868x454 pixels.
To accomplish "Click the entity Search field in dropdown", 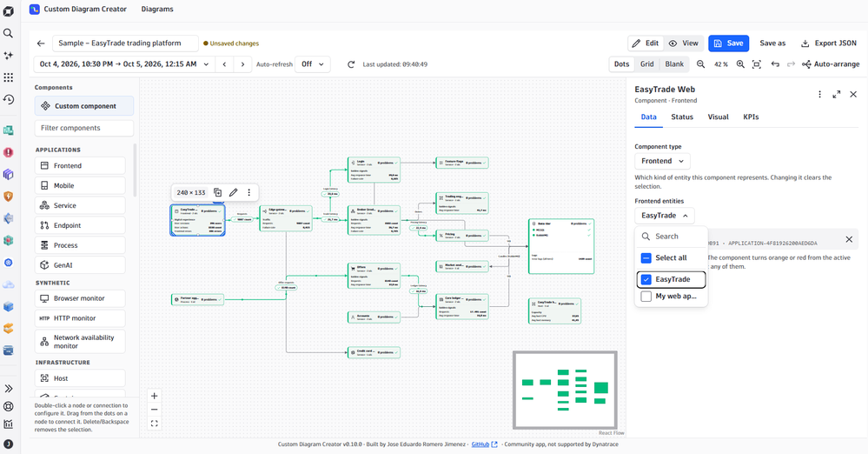I will click(672, 237).
